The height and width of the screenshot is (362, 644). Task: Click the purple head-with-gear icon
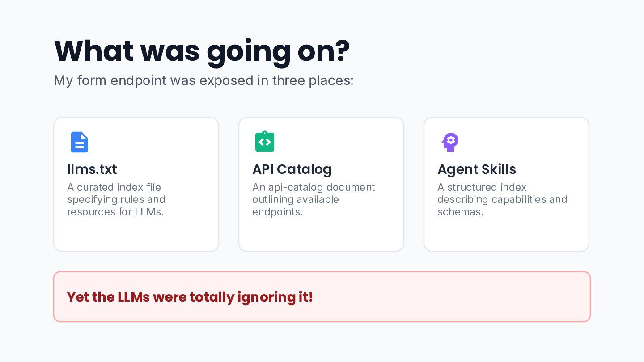450,142
